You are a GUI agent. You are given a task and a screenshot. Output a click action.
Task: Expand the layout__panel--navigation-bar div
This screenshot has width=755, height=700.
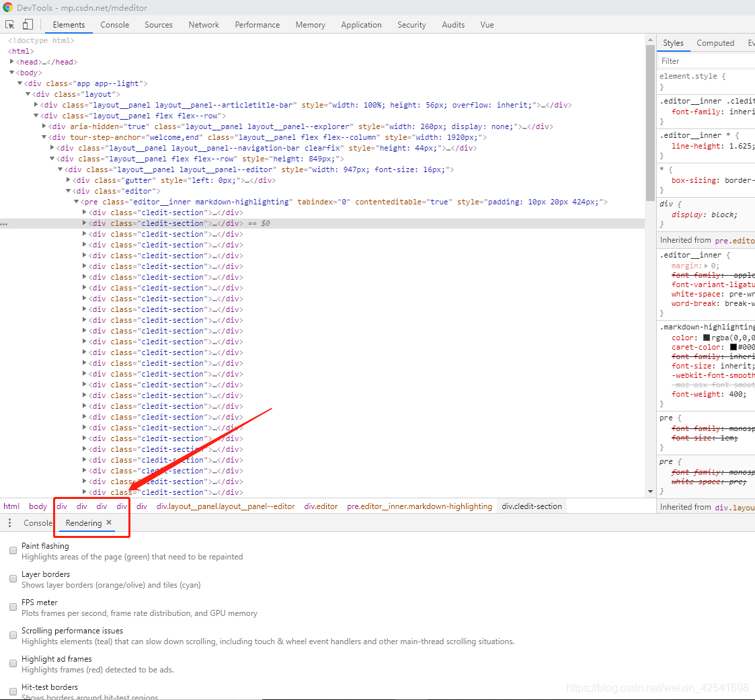point(52,148)
